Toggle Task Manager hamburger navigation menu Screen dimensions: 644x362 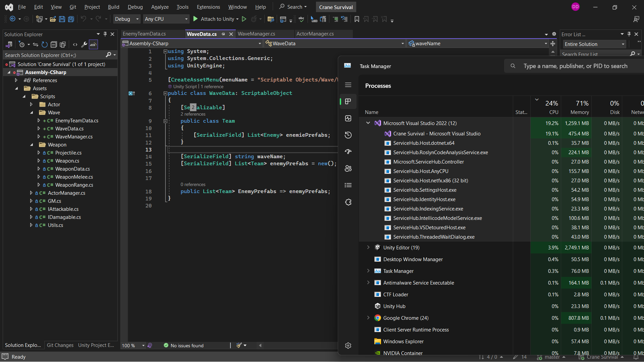pyautogui.click(x=348, y=85)
